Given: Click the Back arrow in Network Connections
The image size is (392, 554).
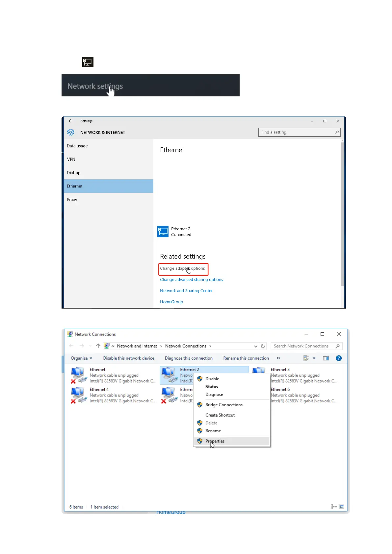Looking at the screenshot, I should pyautogui.click(x=71, y=346).
